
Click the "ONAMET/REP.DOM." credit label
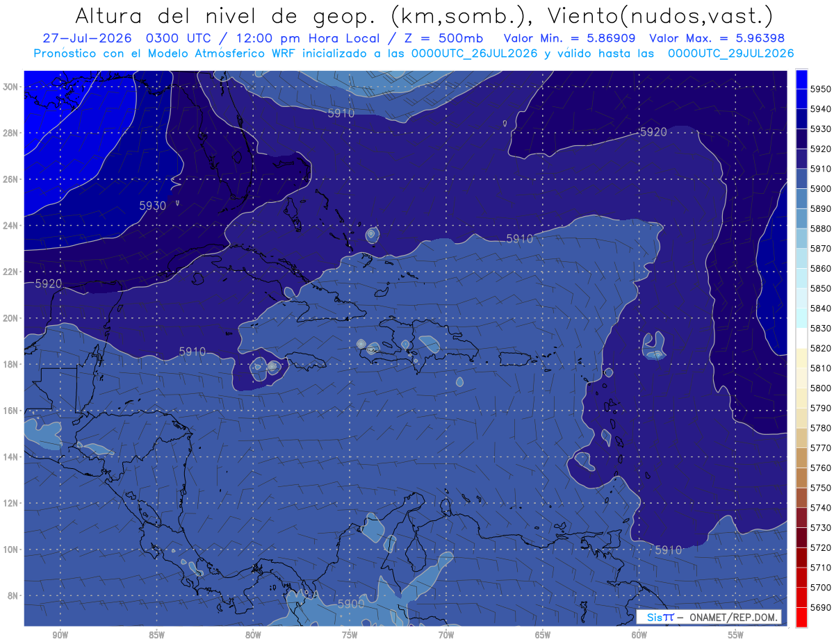click(733, 617)
